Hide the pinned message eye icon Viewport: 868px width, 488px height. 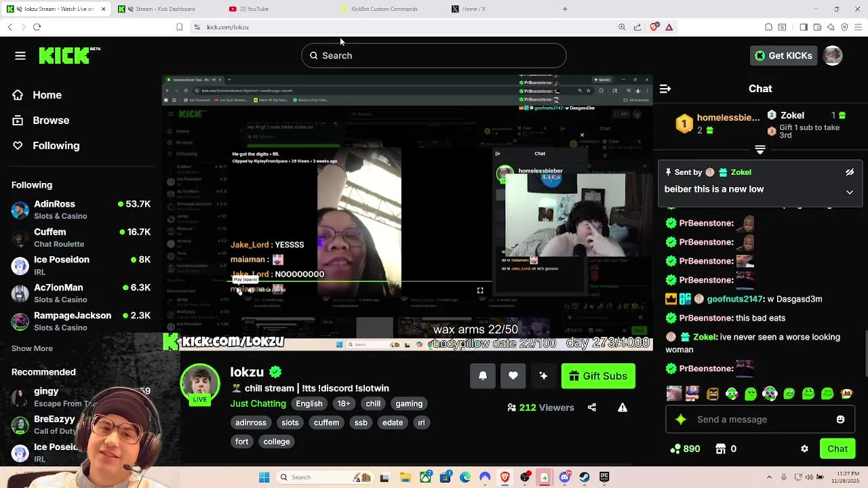coord(850,172)
